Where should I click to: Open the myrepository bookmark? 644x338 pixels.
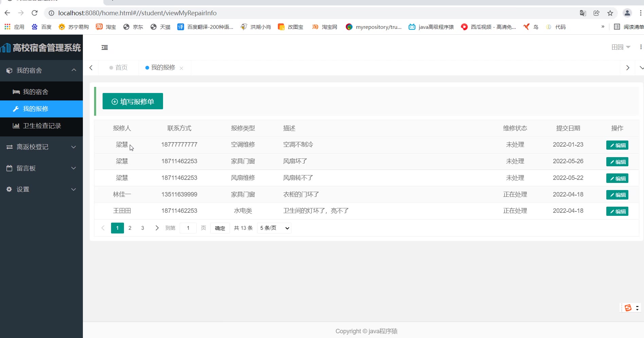point(373,27)
